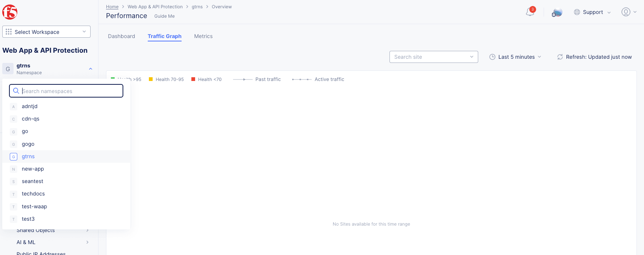Click the gtrns namespace avatar badge
Viewport: 644px width, 255px height.
tap(8, 69)
